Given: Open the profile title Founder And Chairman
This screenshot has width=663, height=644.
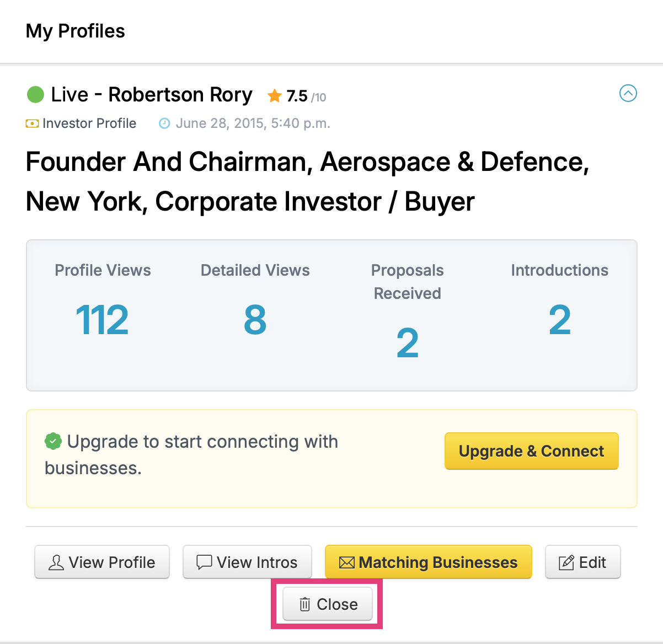Looking at the screenshot, I should (308, 181).
